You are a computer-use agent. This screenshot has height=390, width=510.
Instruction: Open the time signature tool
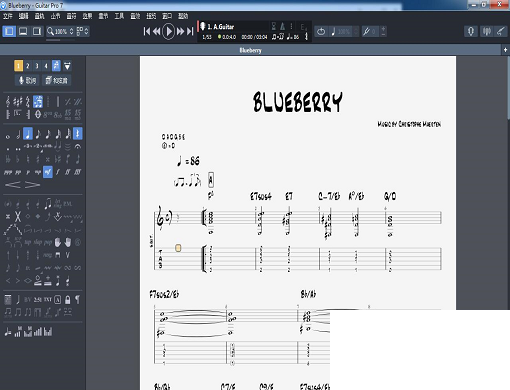pos(28,102)
